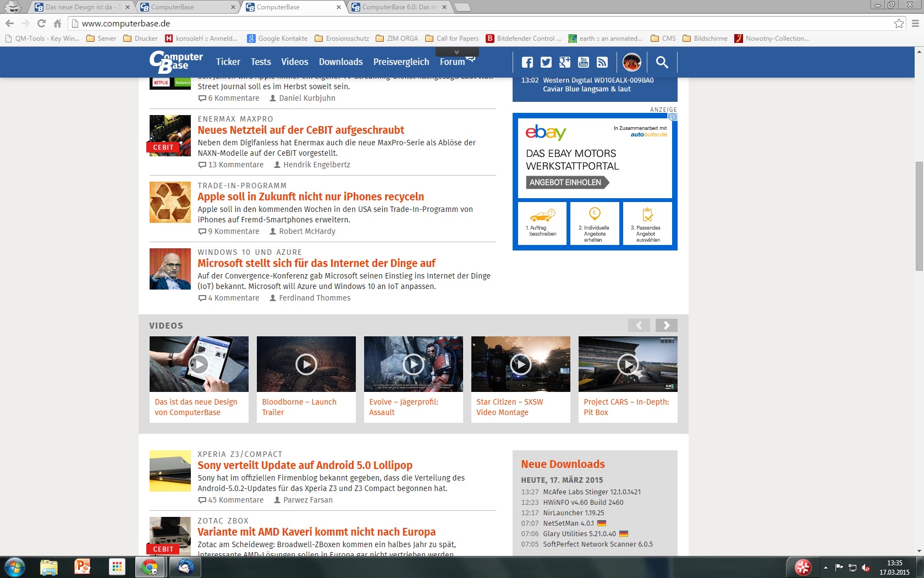Open 'ZIM ORGA' bookmarks folder

[397, 39]
